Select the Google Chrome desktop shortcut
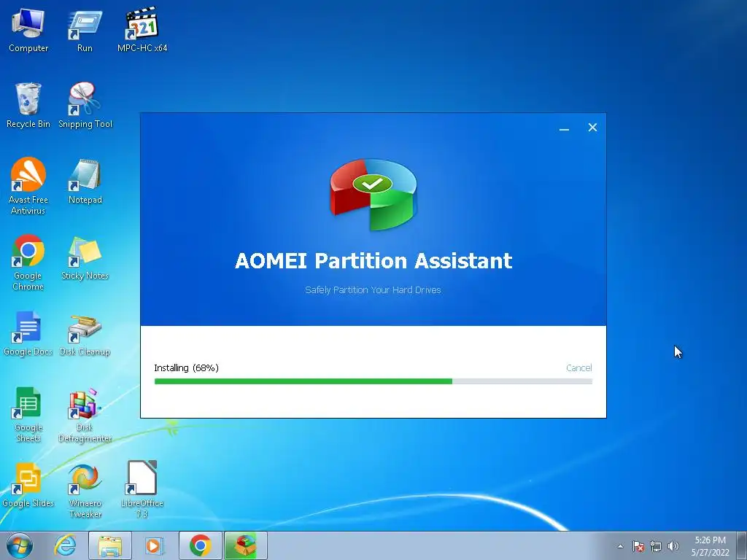The height and width of the screenshot is (560, 747). (28, 262)
